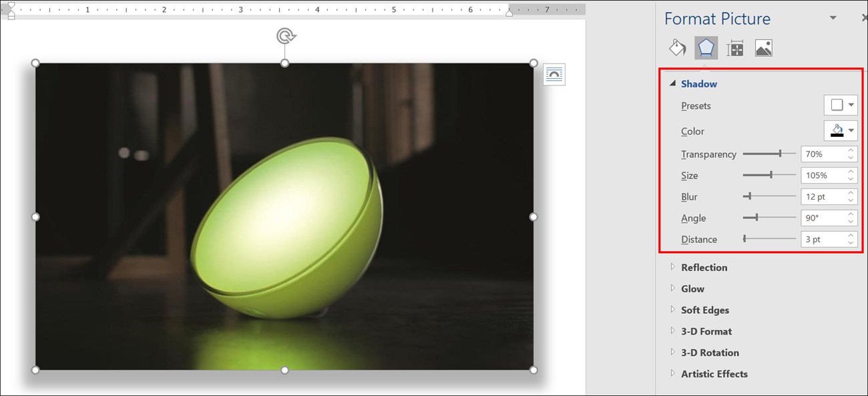This screenshot has height=396, width=868.
Task: Collapse the Shadow section
Action: pos(673,83)
